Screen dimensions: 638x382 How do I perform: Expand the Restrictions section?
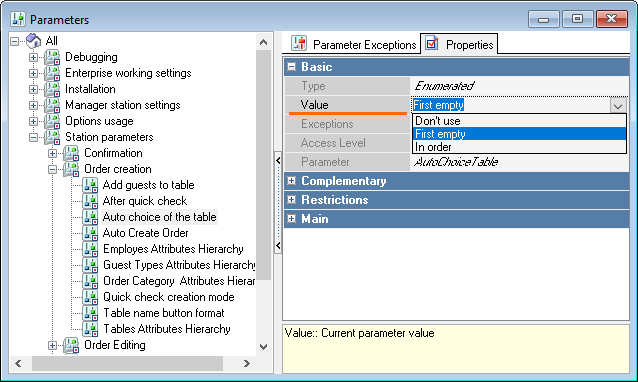click(x=292, y=200)
